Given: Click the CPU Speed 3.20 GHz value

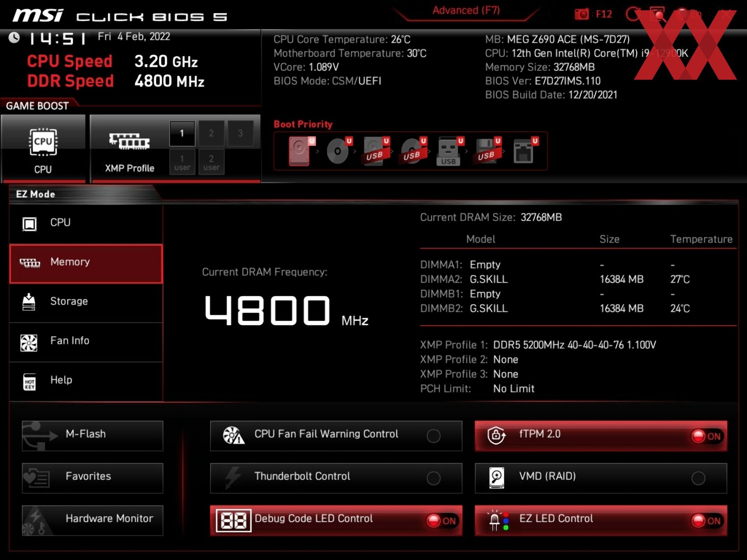Looking at the screenshot, I should point(166,61).
